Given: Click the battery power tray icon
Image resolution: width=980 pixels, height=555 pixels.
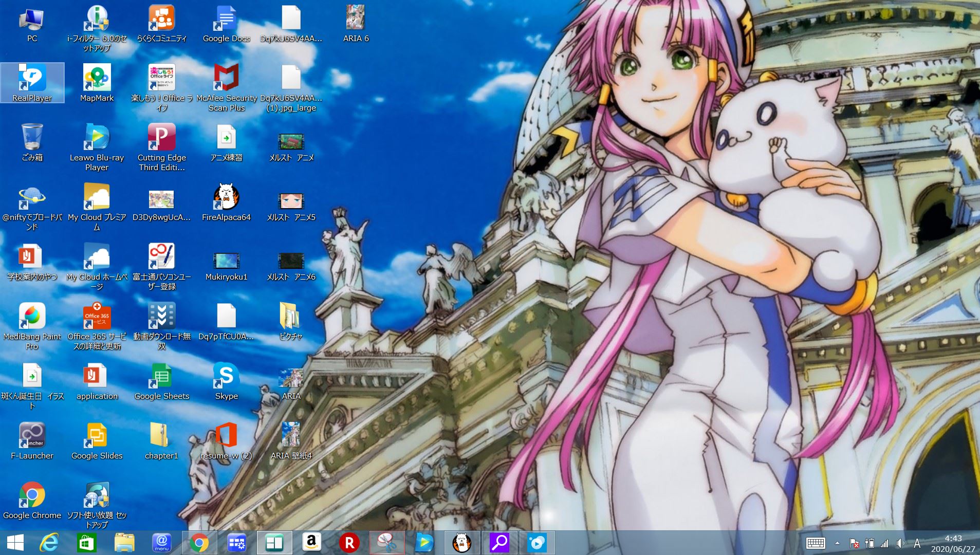Looking at the screenshot, I should point(870,543).
